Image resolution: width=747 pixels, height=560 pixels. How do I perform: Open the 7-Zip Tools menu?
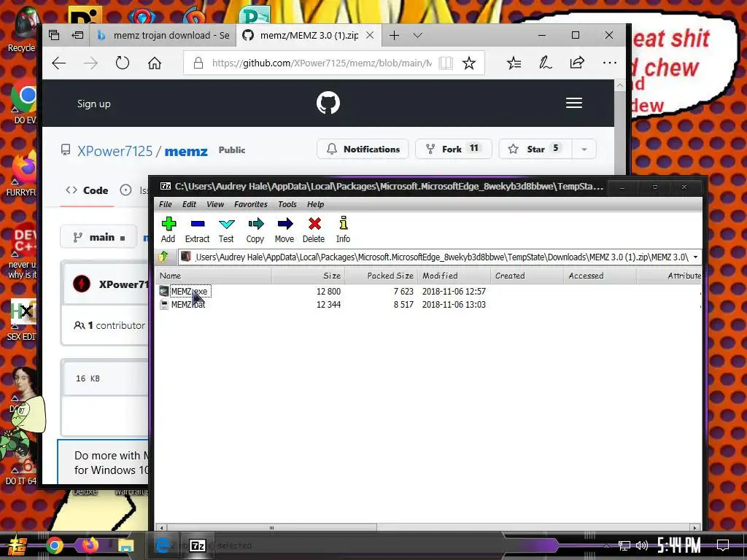(x=287, y=204)
